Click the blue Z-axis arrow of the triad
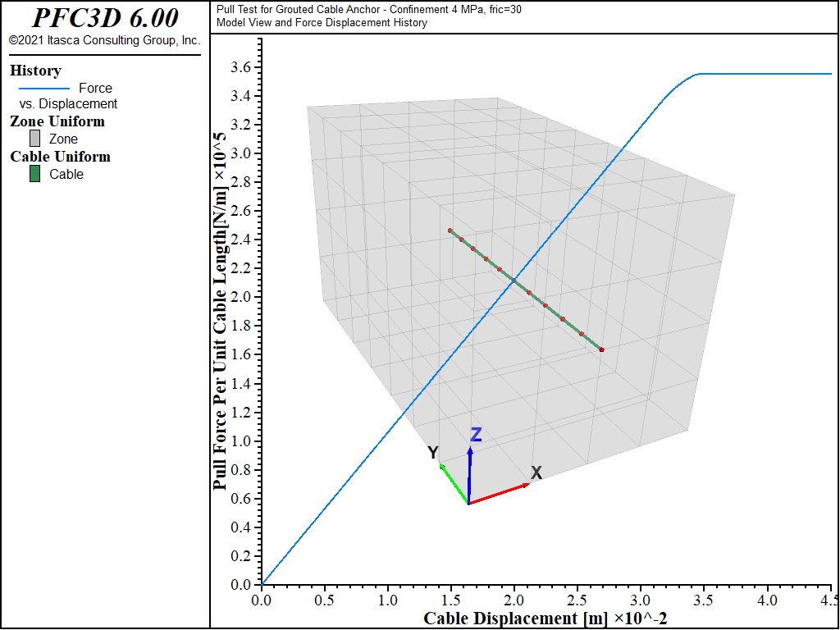 point(469,476)
